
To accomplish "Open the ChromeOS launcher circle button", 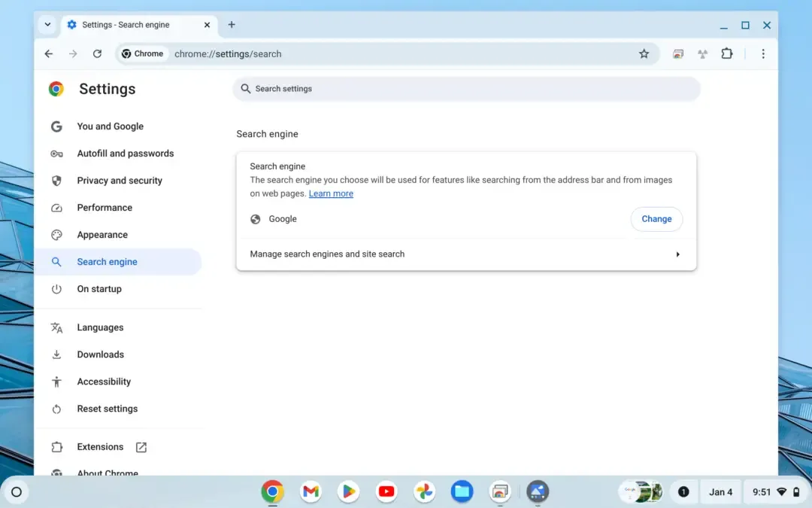I will click(x=17, y=492).
